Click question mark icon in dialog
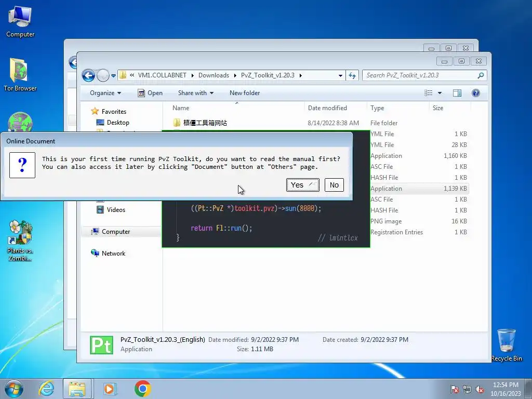Image resolution: width=532 pixels, height=399 pixels. point(22,165)
